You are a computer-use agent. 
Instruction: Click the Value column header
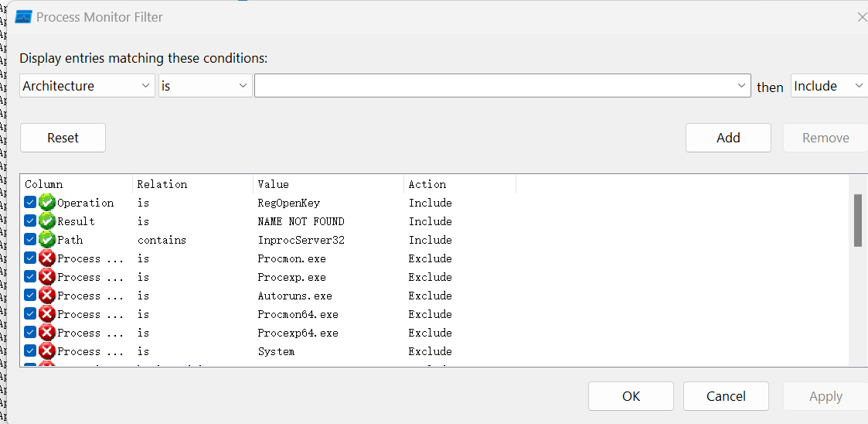[328, 184]
